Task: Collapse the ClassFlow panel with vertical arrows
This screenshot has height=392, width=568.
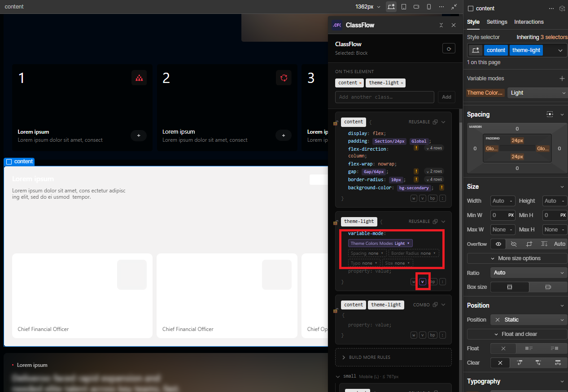Action: tap(441, 25)
